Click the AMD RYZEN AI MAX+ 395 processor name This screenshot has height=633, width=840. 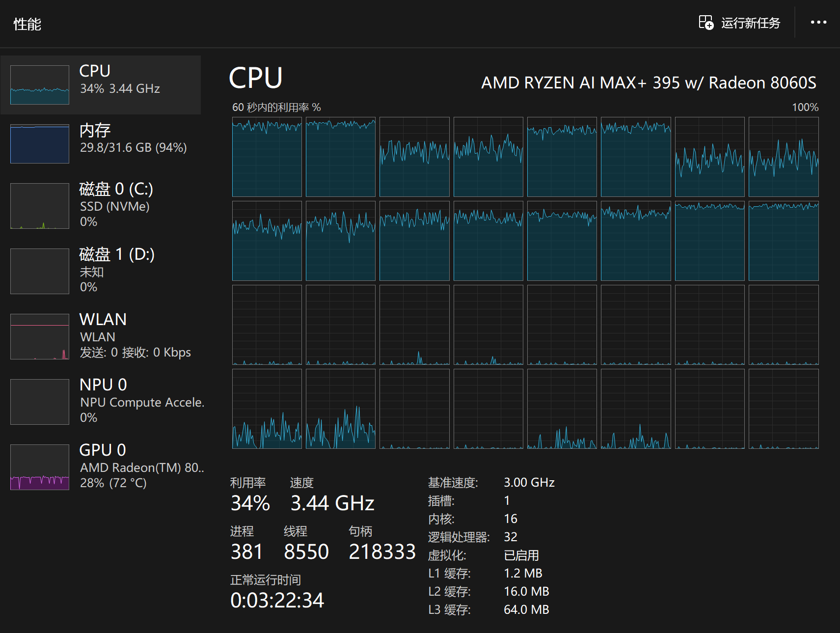pos(649,83)
